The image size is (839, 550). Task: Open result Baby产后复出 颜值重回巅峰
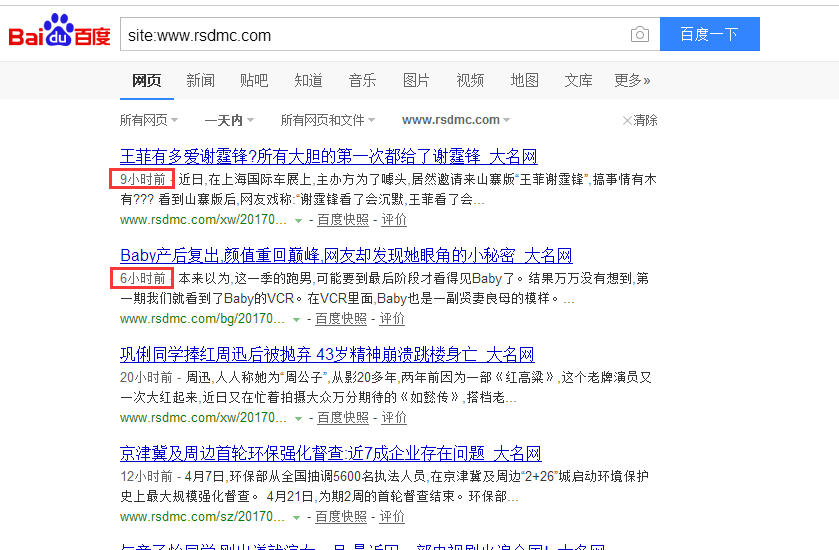[346, 255]
